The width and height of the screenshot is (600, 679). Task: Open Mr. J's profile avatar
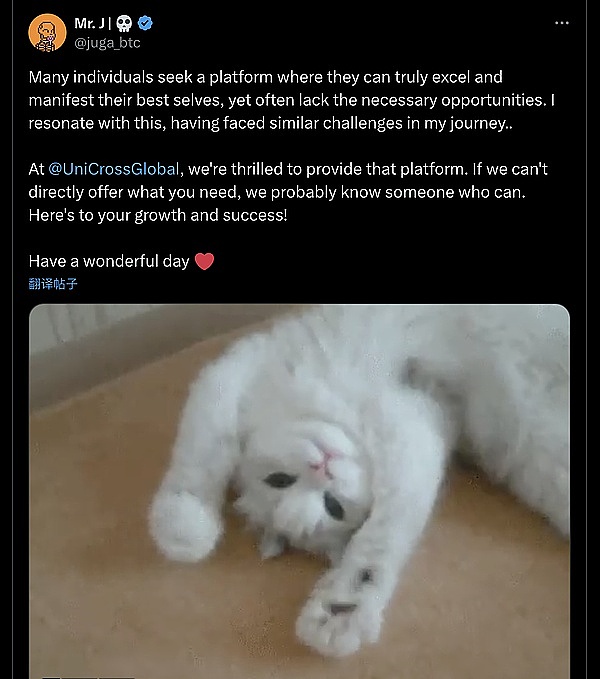[x=43, y=33]
